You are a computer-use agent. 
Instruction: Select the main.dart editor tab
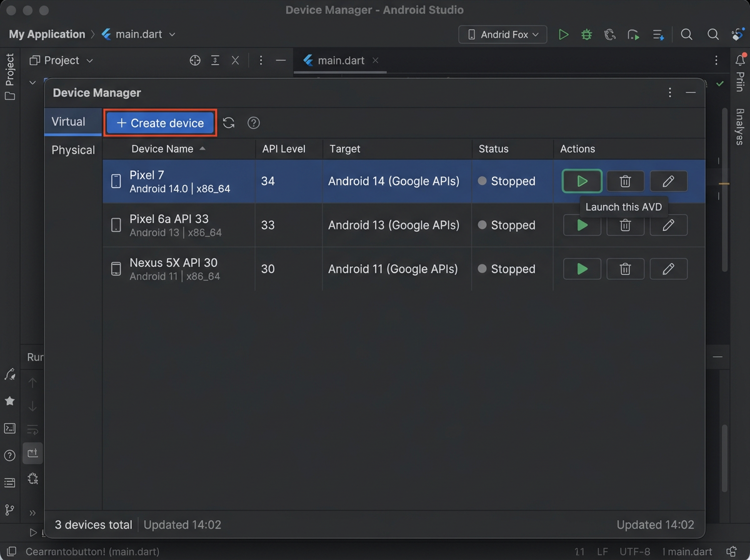pyautogui.click(x=341, y=61)
